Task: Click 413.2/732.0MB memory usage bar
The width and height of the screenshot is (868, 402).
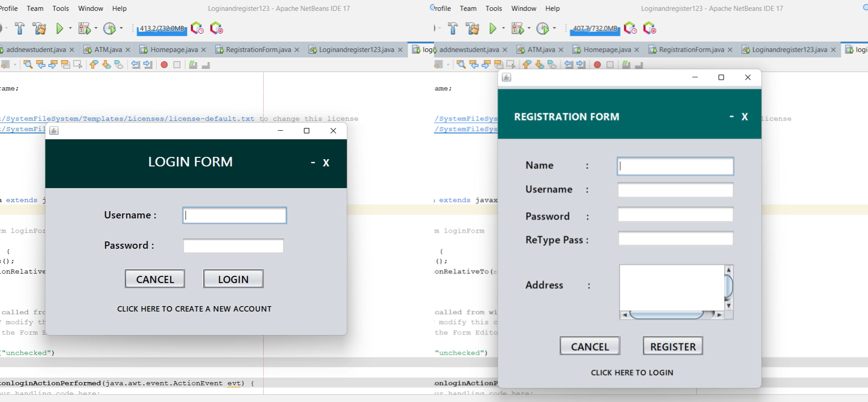Action: tap(162, 28)
